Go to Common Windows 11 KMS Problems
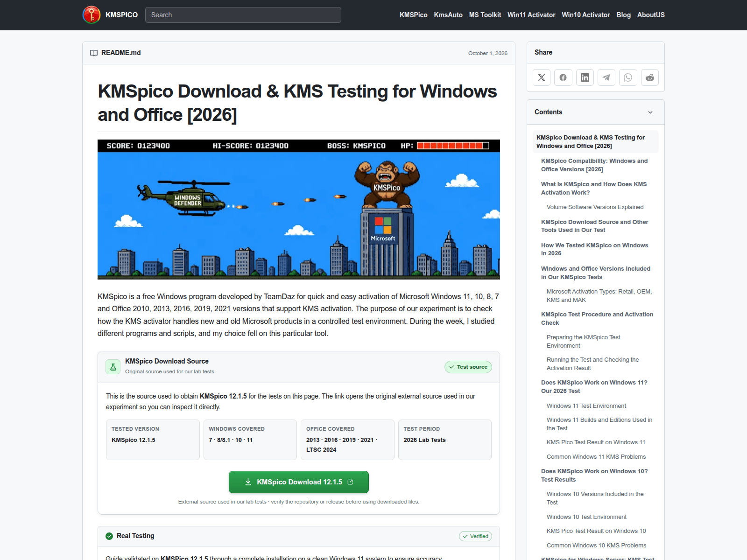The width and height of the screenshot is (747, 560). [596, 457]
